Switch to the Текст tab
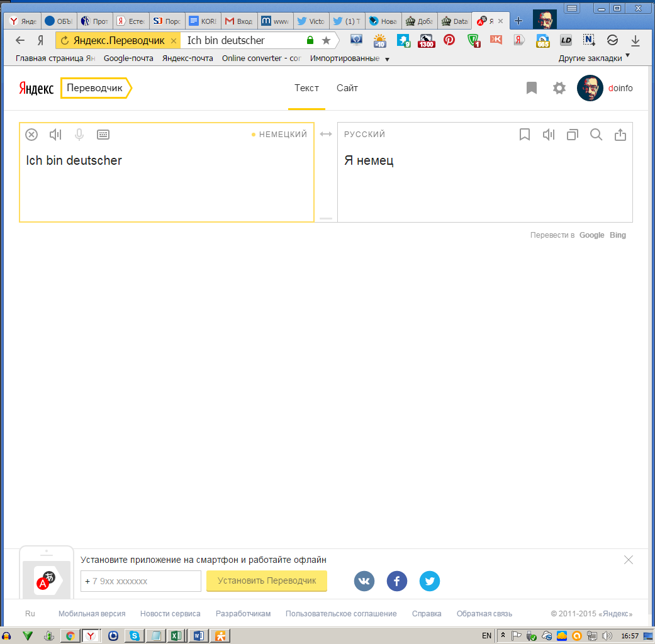 click(x=306, y=88)
